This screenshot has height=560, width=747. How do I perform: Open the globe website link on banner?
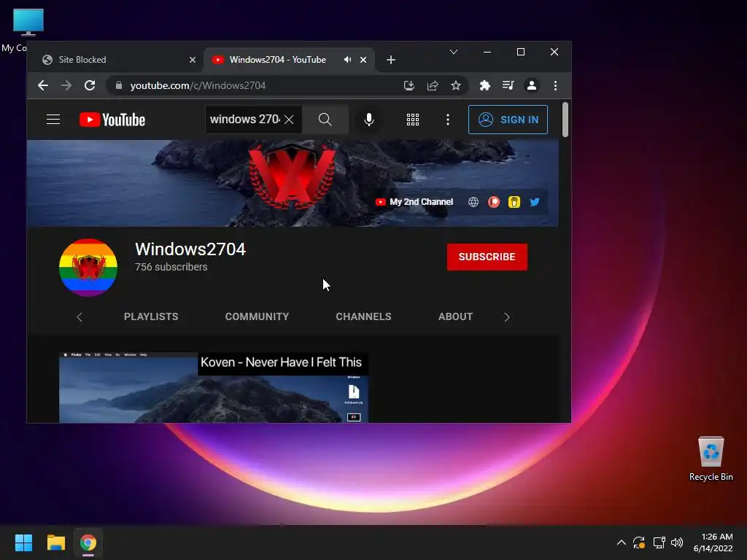pos(473,202)
